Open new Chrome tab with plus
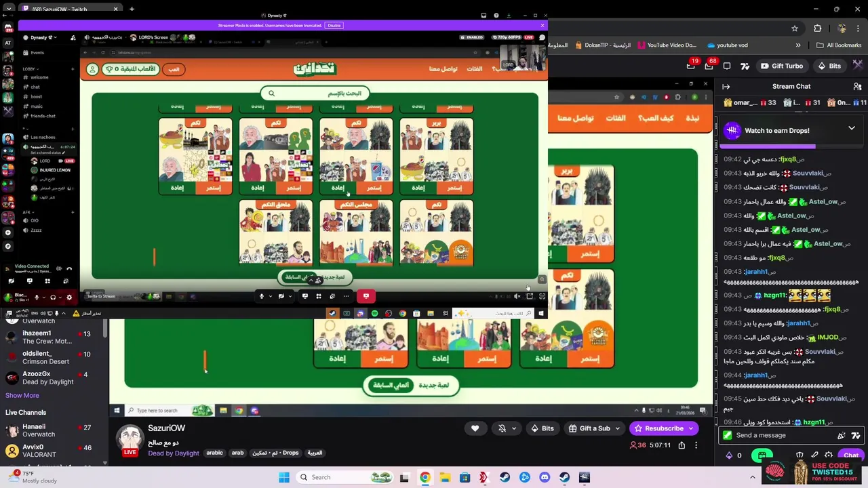868x488 pixels. pyautogui.click(x=132, y=9)
